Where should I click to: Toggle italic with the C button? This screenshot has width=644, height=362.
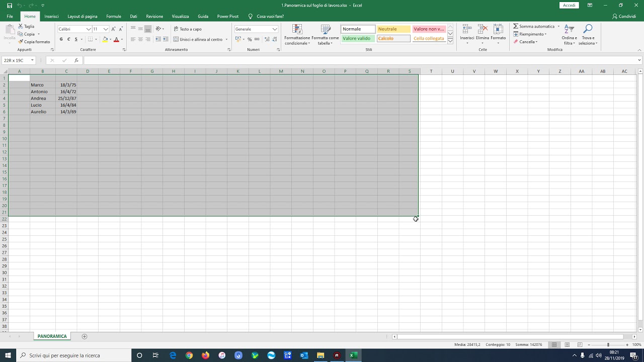click(69, 39)
